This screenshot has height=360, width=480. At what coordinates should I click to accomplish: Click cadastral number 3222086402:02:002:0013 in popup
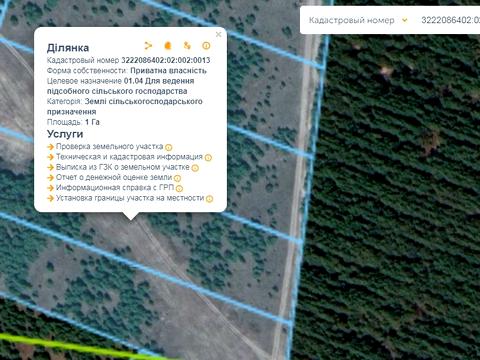[x=166, y=60]
